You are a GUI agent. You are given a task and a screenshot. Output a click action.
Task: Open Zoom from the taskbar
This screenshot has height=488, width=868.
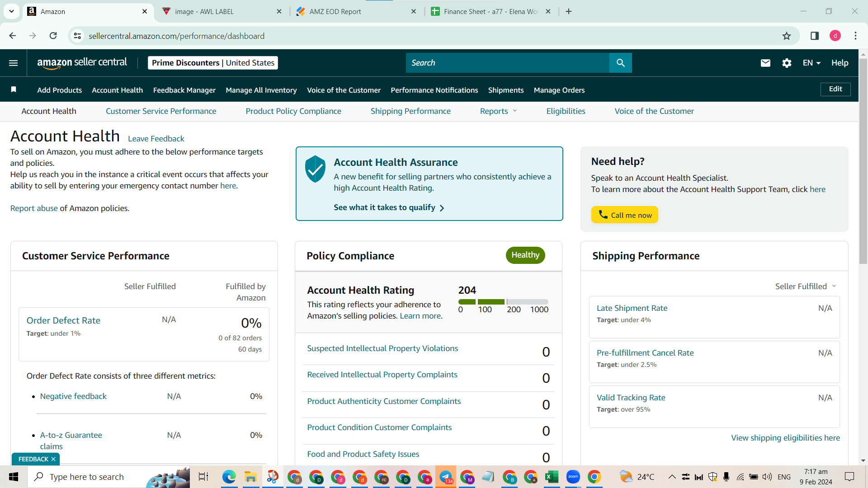[573, 477]
